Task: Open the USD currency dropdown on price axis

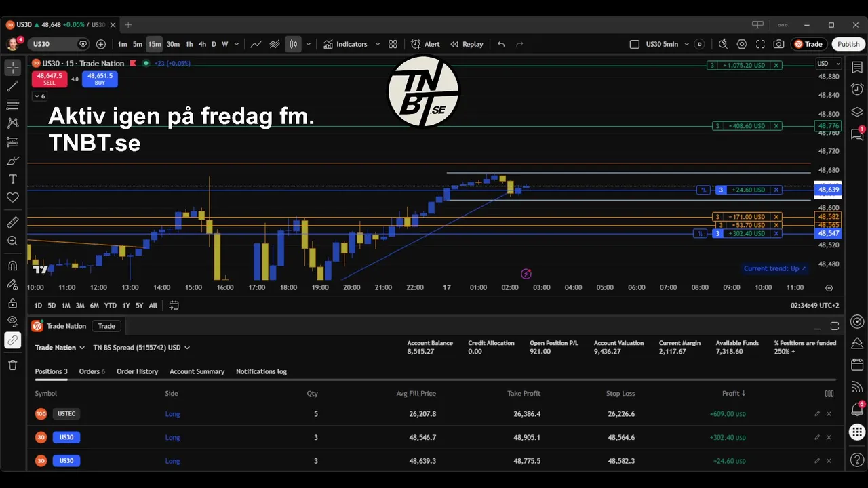Action: [829, 64]
